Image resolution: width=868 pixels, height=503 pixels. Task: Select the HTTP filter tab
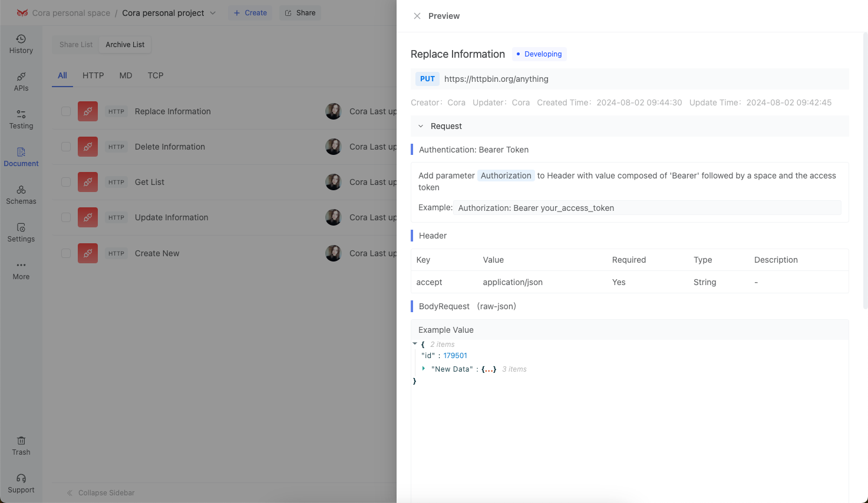(93, 75)
